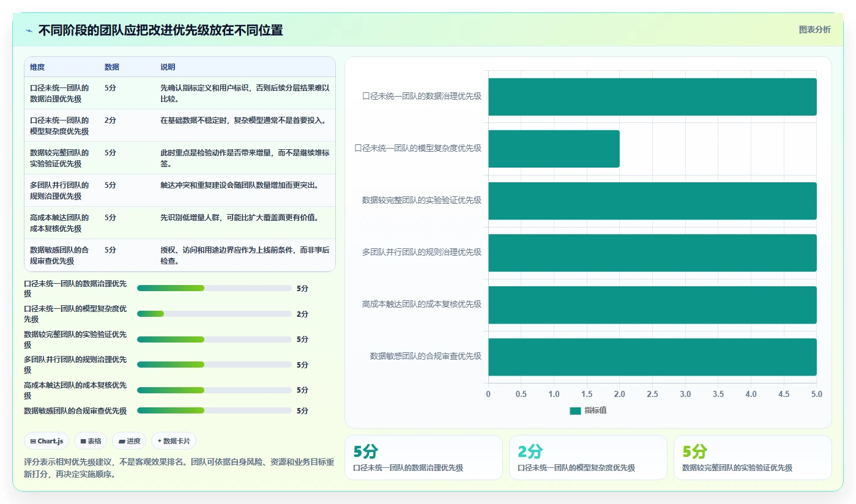Click the 数据卡片 tag pill
856x504 pixels.
tap(174, 441)
